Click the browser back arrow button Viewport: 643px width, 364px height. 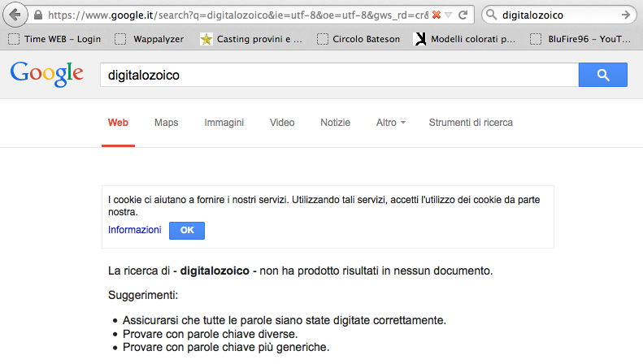point(15,15)
